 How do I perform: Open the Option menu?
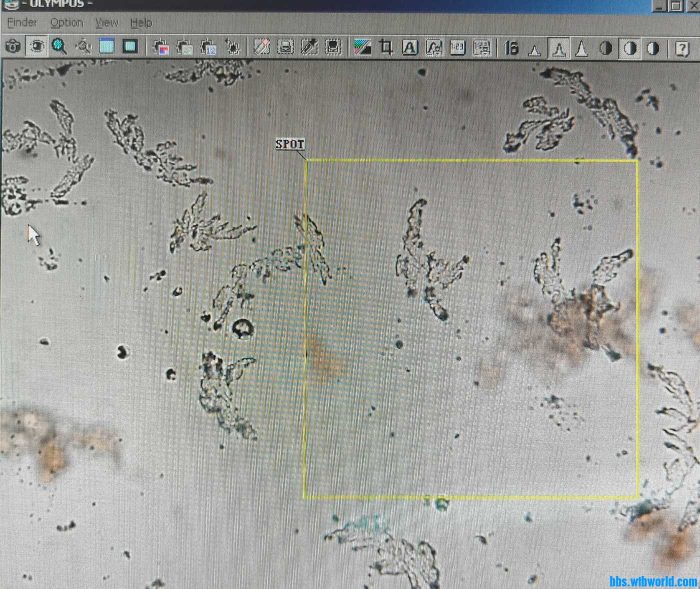66,23
